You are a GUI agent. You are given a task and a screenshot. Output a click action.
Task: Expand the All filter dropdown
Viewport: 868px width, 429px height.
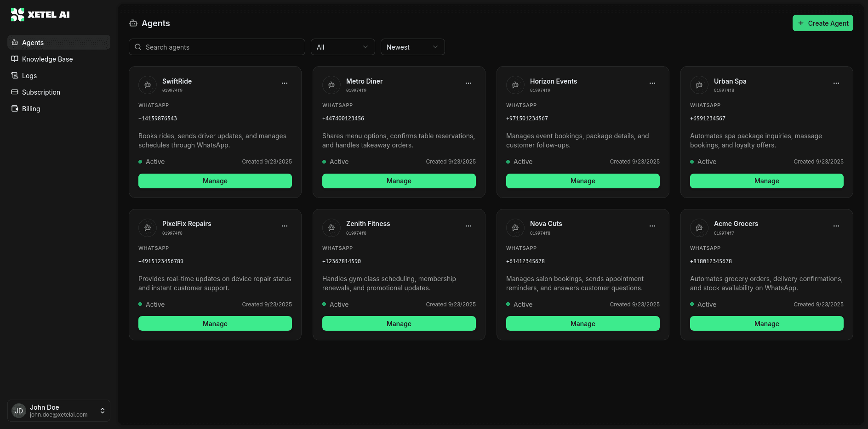(x=343, y=47)
